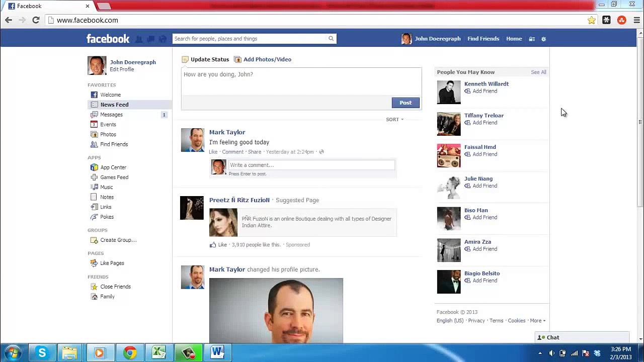Click Edit Profile link
Image resolution: width=644 pixels, height=362 pixels.
point(122,69)
